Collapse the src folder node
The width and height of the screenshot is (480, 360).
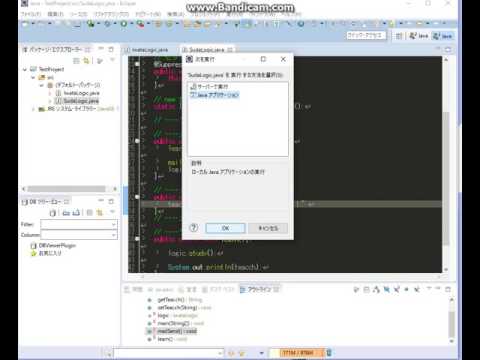33,77
